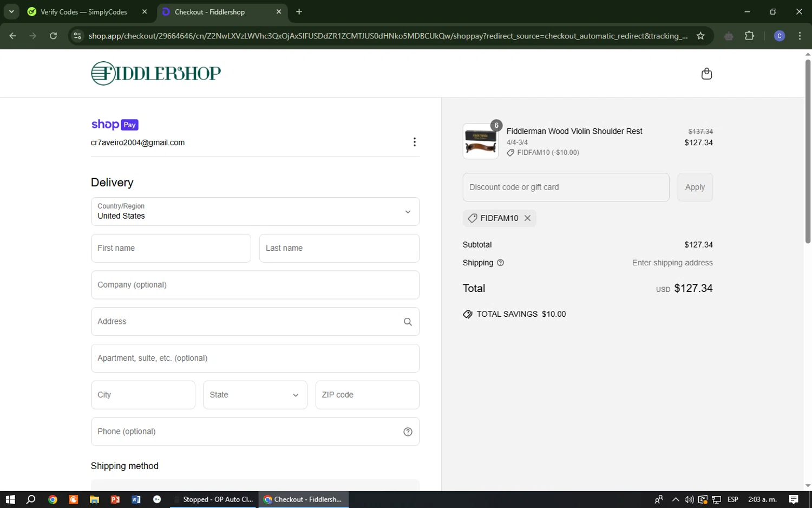
Task: Open Stopped - OP Auto Clicker taskbar window
Action: click(213, 499)
